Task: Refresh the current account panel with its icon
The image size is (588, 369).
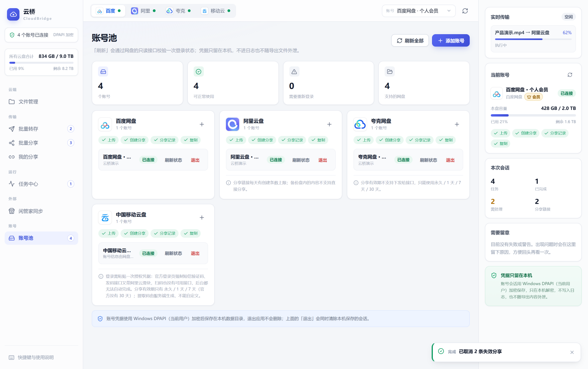Action: click(570, 75)
